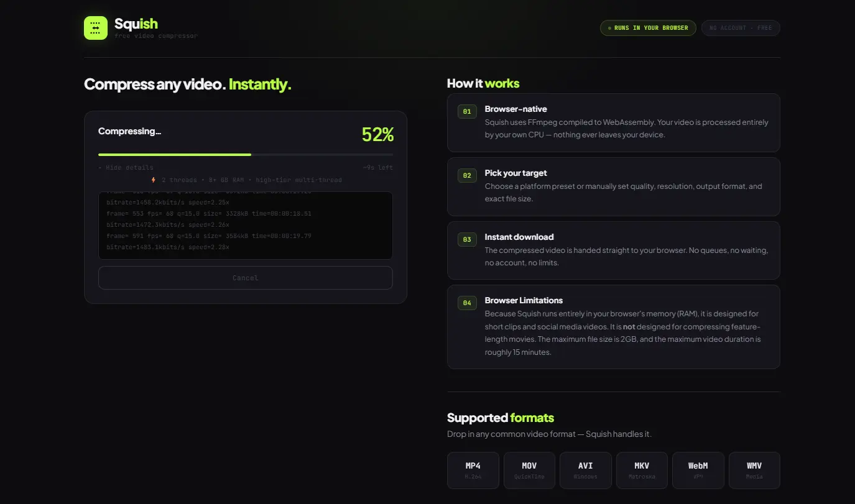Click the log line bitrate=1483.1kbits/s
Screen dimensions: 855x504
[168, 247]
